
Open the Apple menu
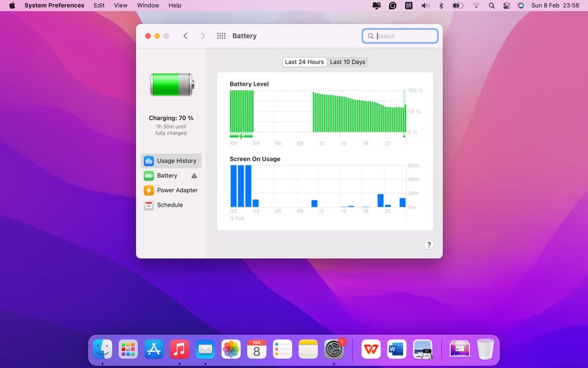point(12,6)
